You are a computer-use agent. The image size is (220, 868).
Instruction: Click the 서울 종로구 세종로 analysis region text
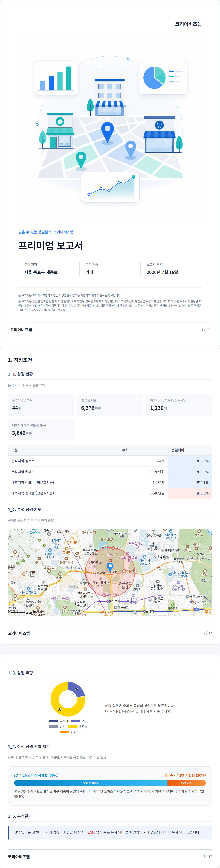tap(41, 272)
